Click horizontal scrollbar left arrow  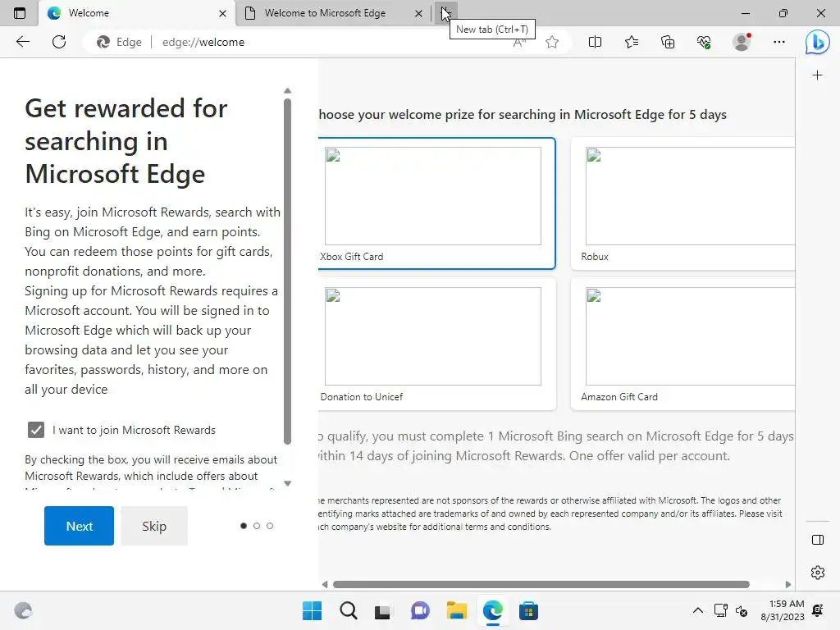325,584
